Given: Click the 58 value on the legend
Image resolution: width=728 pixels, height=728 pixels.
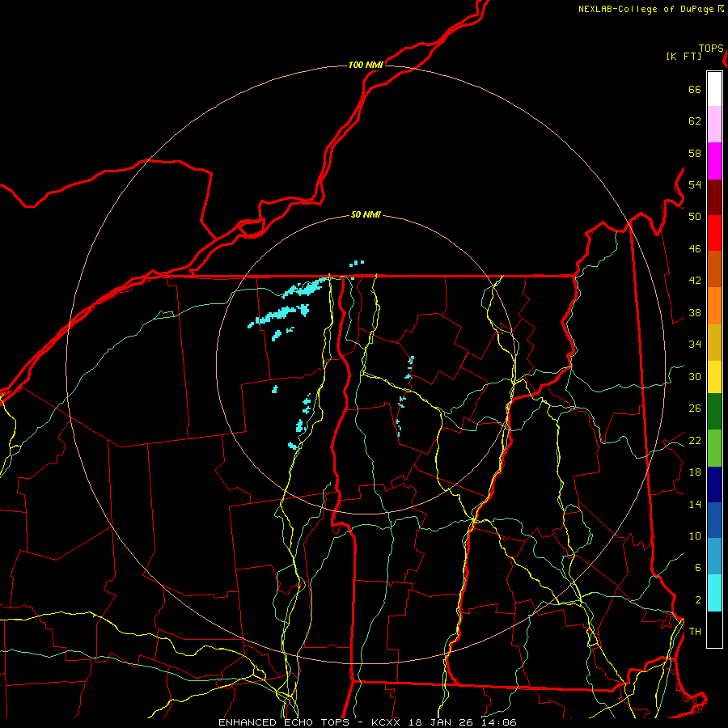Looking at the screenshot, I should (x=695, y=153).
